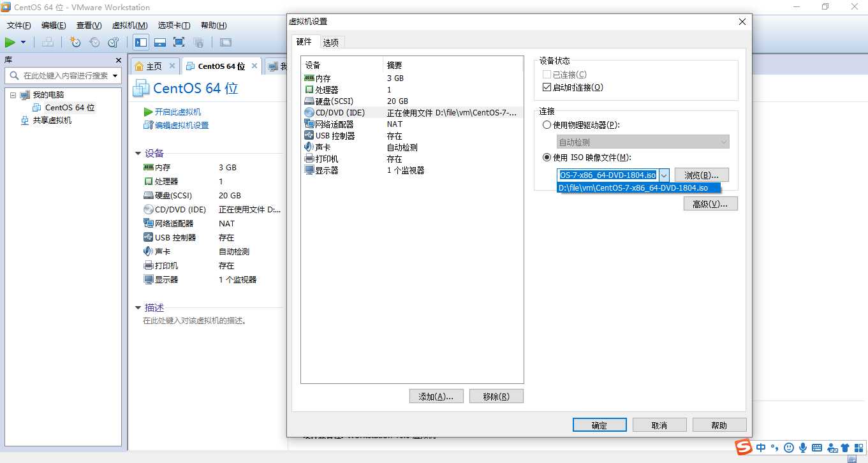
Task: Close the library panel with its X
Action: [x=118, y=60]
